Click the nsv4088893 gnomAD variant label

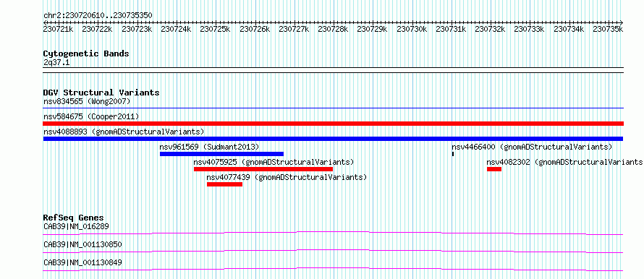(x=124, y=132)
